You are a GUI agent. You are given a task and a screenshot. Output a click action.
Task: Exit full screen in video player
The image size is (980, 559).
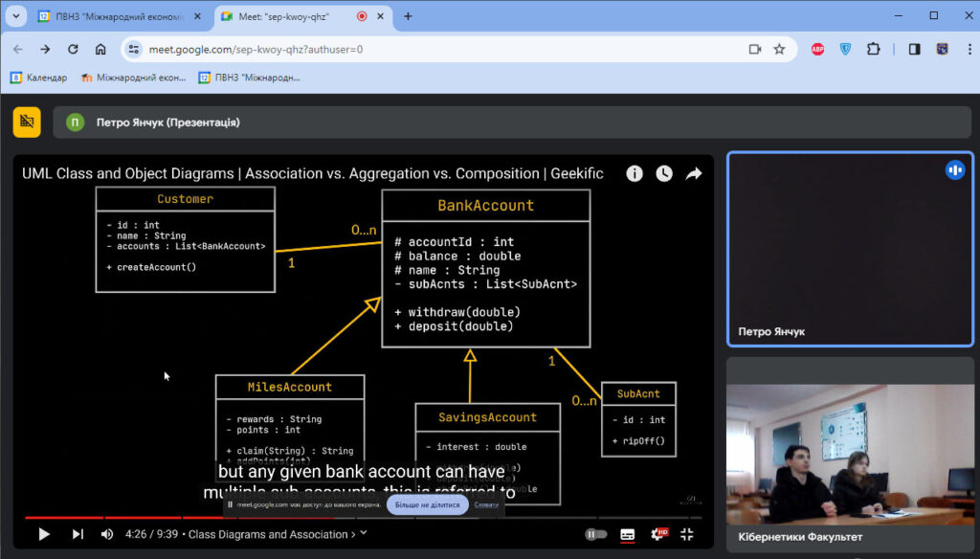(687, 534)
